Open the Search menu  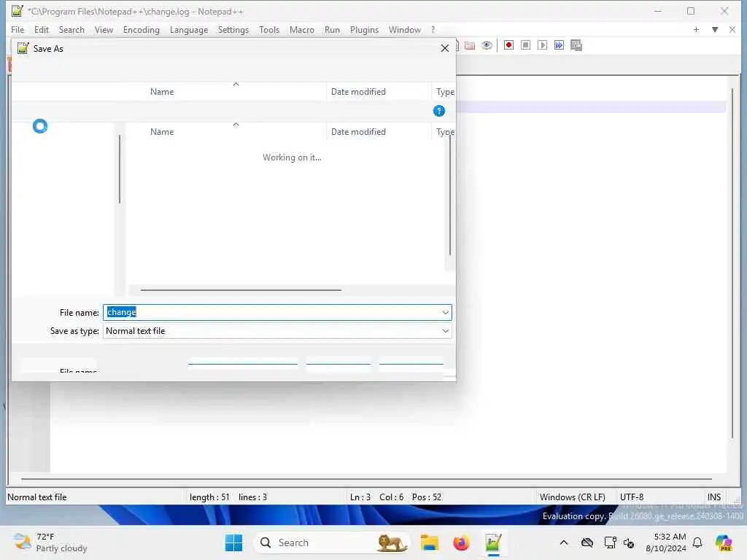pyautogui.click(x=71, y=29)
